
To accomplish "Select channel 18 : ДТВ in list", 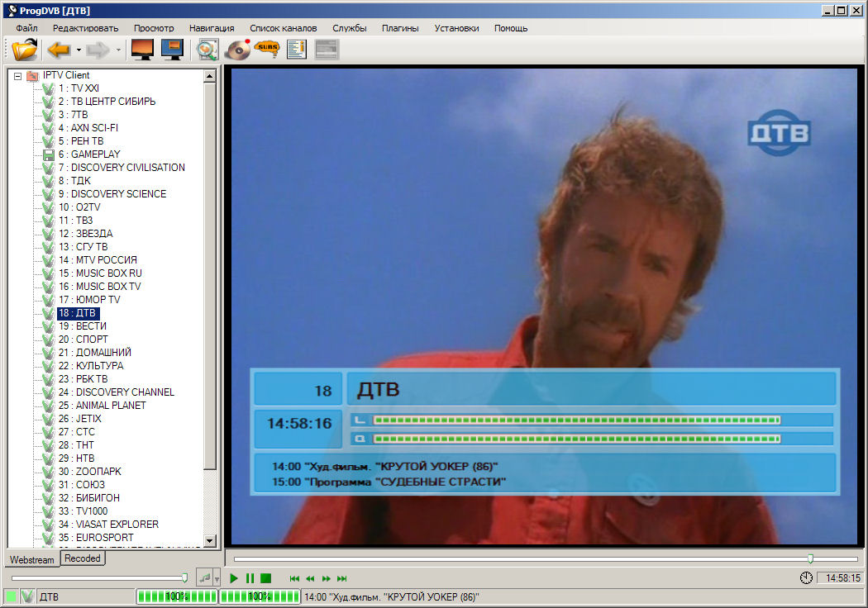I will click(x=78, y=313).
